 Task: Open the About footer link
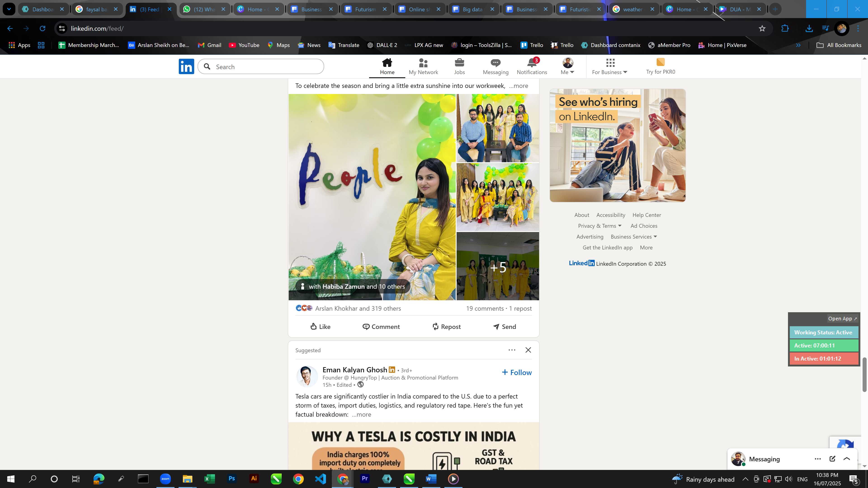click(x=582, y=215)
